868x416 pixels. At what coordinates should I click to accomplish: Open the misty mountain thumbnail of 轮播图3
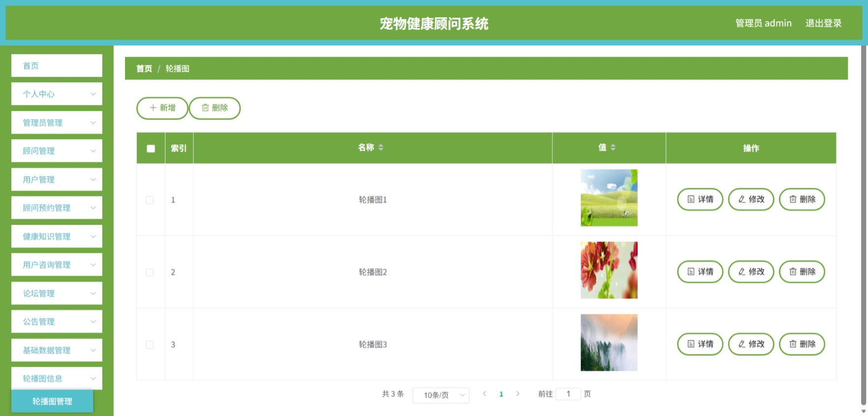[x=609, y=343]
